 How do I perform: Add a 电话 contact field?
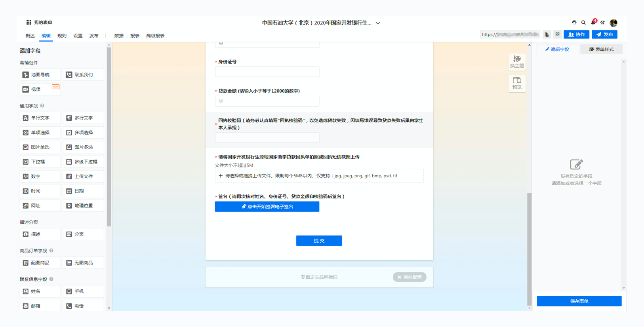[84, 306]
